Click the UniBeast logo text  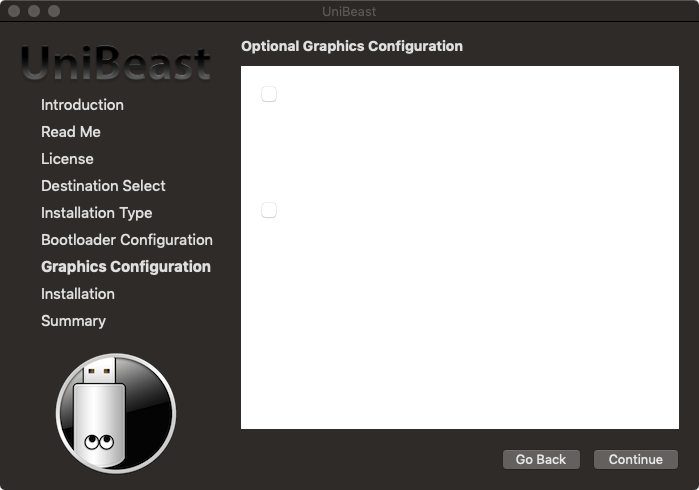pyautogui.click(x=116, y=63)
